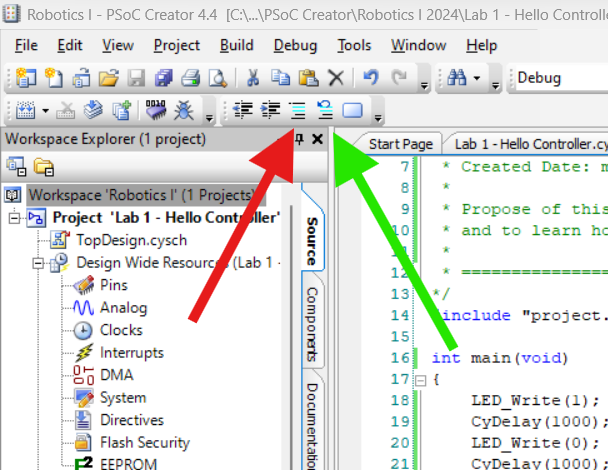Click the Undo arrow icon
The width and height of the screenshot is (608, 470).
(371, 78)
